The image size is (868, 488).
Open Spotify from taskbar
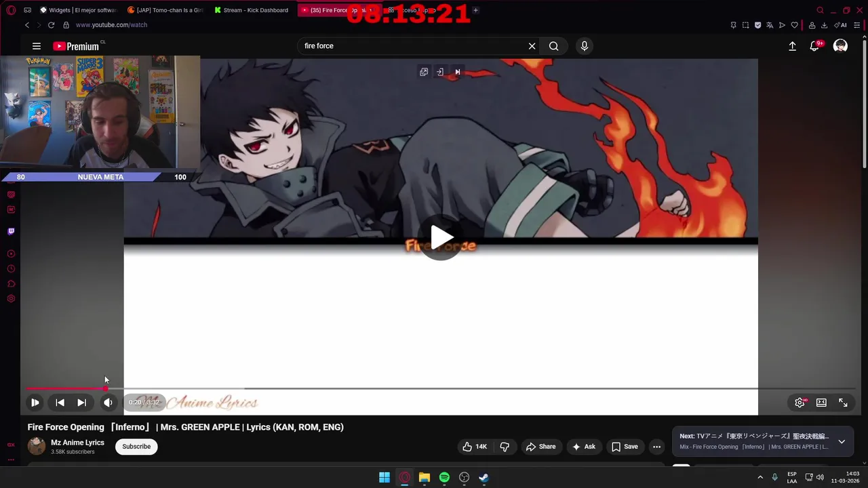(444, 477)
